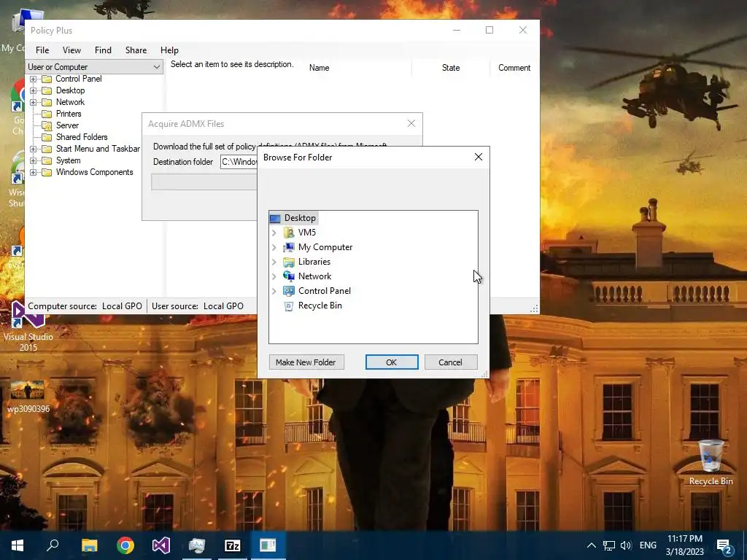
Task: Expand the Libraries node chevron
Action: [x=274, y=262]
